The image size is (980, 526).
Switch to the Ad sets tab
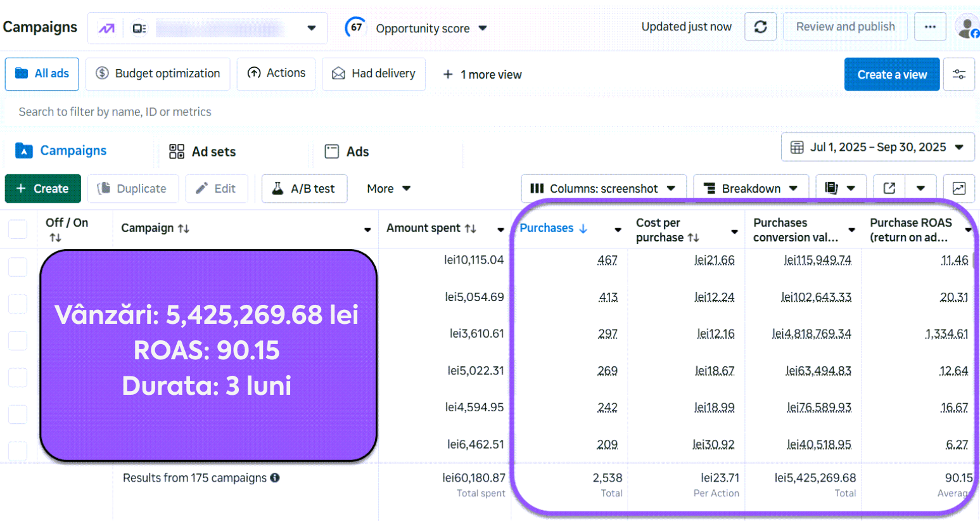(x=203, y=151)
